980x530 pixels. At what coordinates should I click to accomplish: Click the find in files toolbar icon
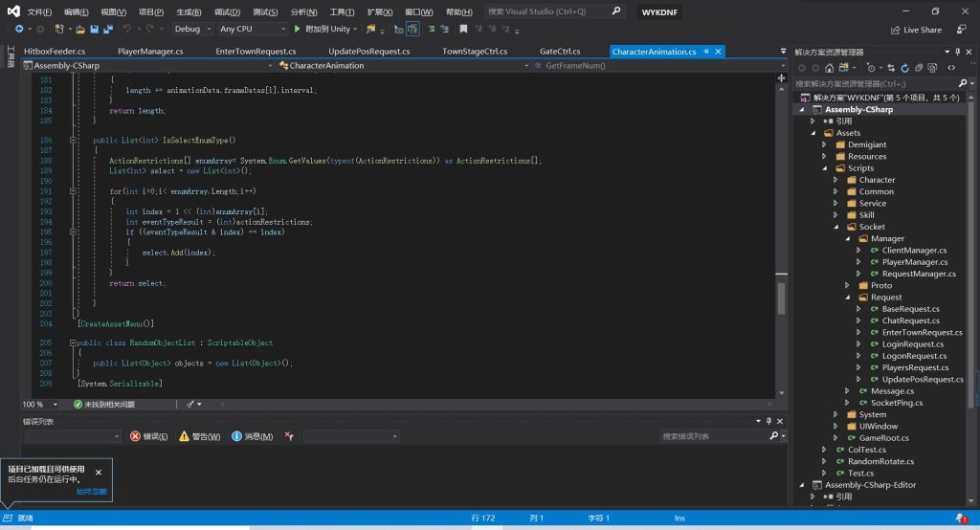click(371, 29)
